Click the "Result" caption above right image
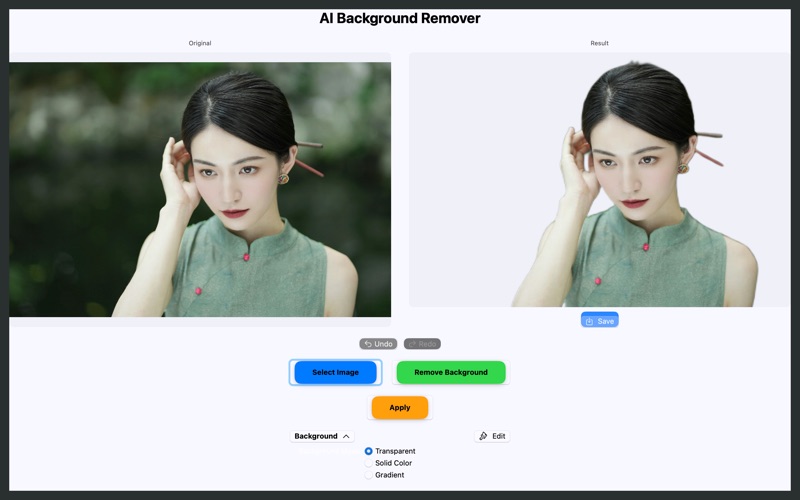The image size is (800, 500). click(x=599, y=43)
